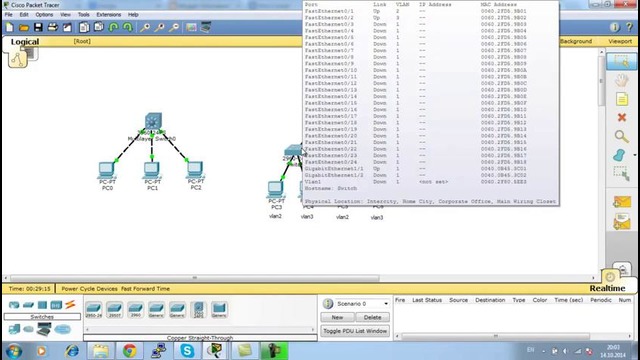Viewport: 640px width, 360px height.
Task: Open the File menu
Action: tap(8, 14)
